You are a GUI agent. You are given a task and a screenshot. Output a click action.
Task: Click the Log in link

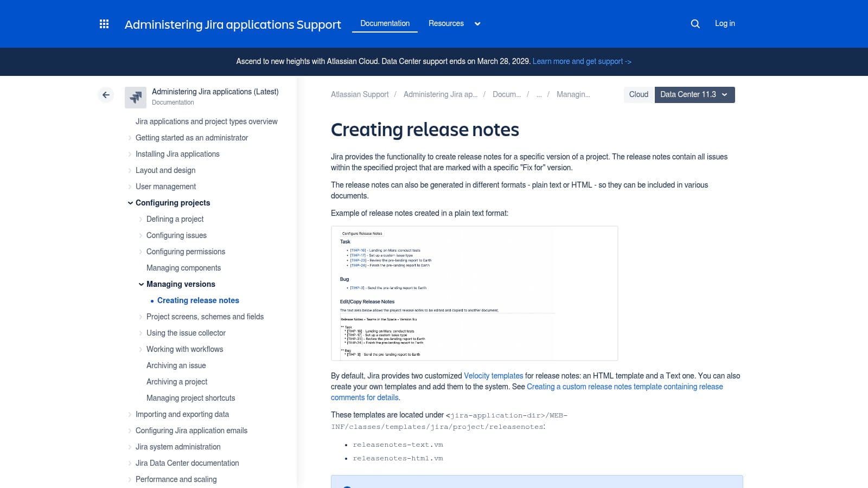(725, 23)
